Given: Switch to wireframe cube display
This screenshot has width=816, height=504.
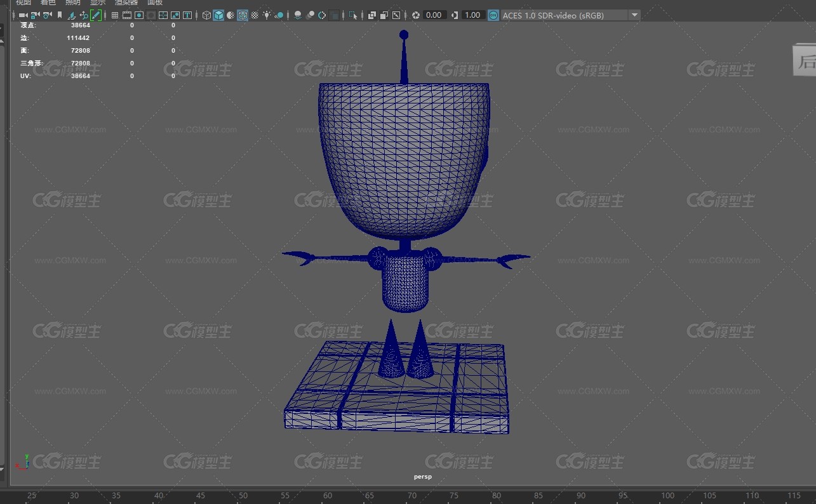Looking at the screenshot, I should point(206,15).
